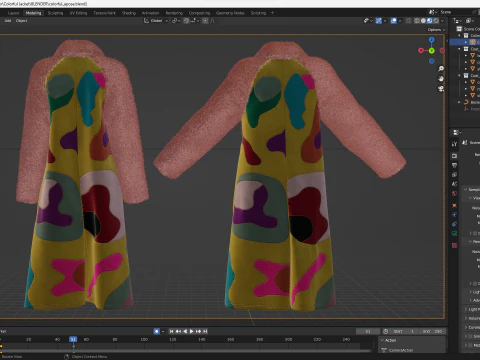Select the highlighted blue row in outliner
The image size is (480, 360).
[465, 42]
